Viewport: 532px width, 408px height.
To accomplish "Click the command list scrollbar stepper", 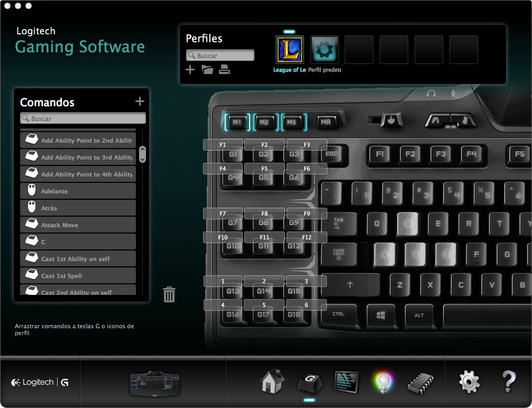I will [x=142, y=154].
